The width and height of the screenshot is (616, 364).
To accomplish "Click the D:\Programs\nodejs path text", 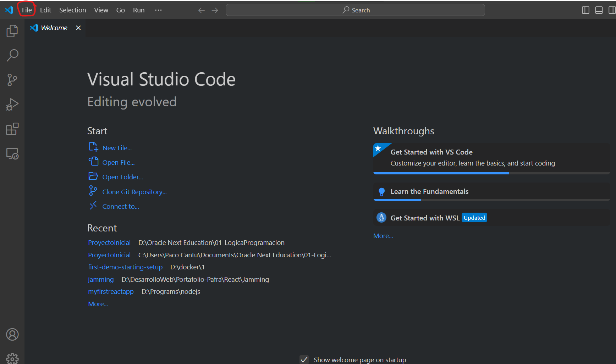I will [171, 292].
